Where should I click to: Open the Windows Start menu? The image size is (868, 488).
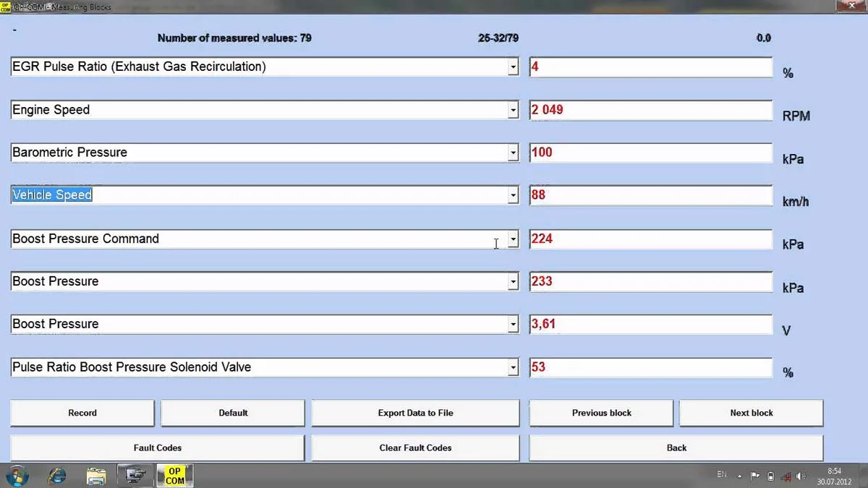coord(16,476)
